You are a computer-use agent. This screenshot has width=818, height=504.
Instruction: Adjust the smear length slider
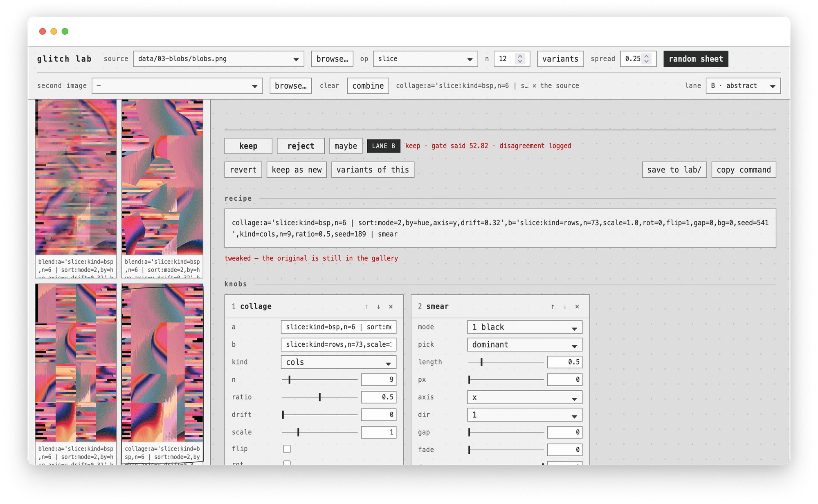click(x=506, y=362)
